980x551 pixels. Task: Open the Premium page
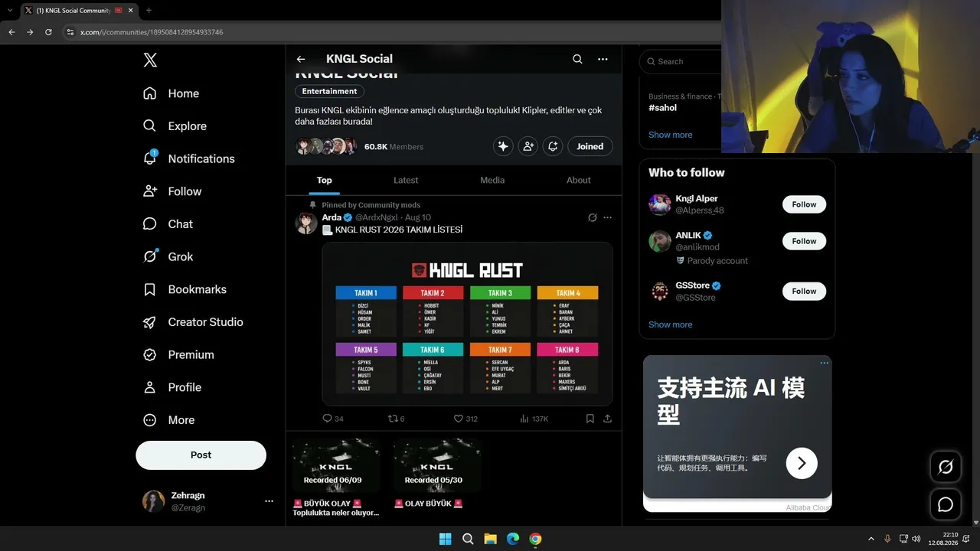click(x=179, y=354)
